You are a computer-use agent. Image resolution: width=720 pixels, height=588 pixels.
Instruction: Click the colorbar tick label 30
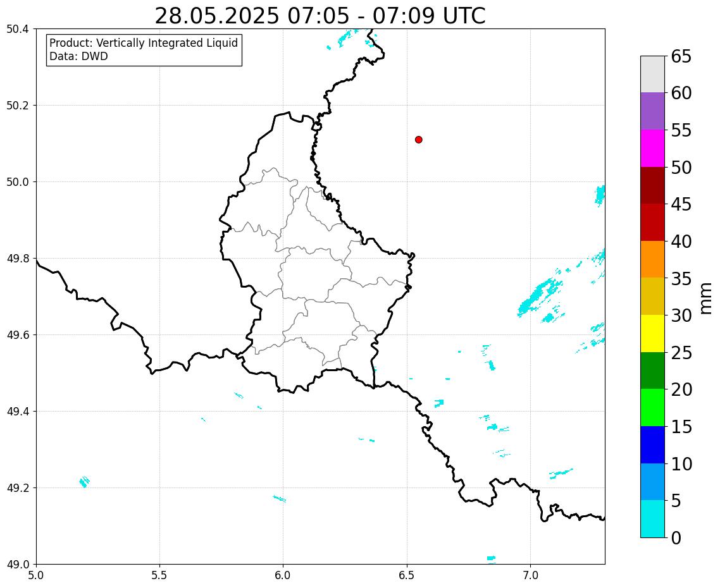tap(681, 315)
